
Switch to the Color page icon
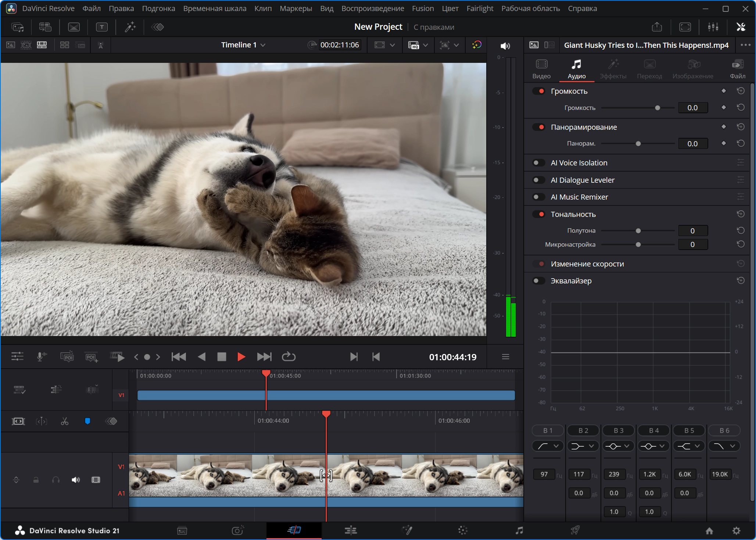463,530
